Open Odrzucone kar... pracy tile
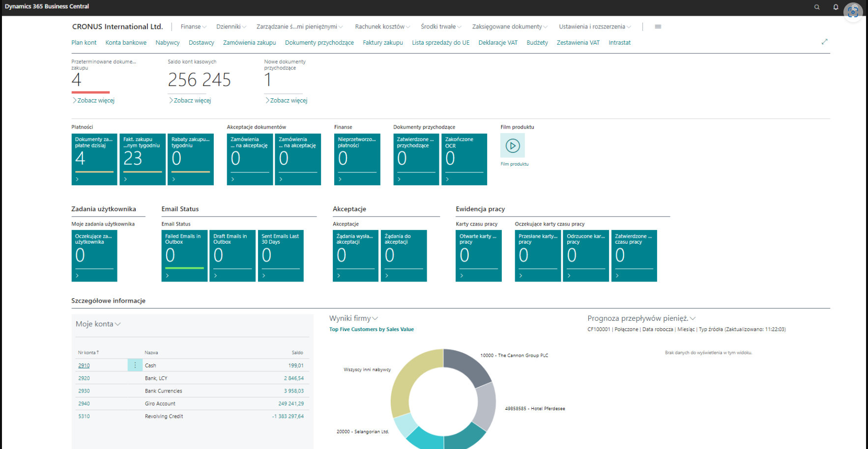This screenshot has height=449, width=868. click(x=586, y=256)
